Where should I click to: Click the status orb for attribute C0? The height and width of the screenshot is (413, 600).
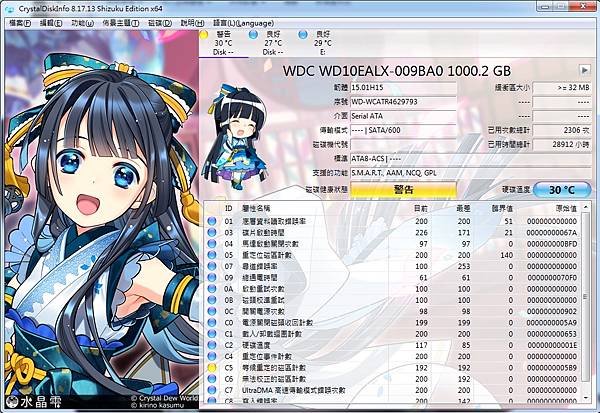tap(212, 323)
